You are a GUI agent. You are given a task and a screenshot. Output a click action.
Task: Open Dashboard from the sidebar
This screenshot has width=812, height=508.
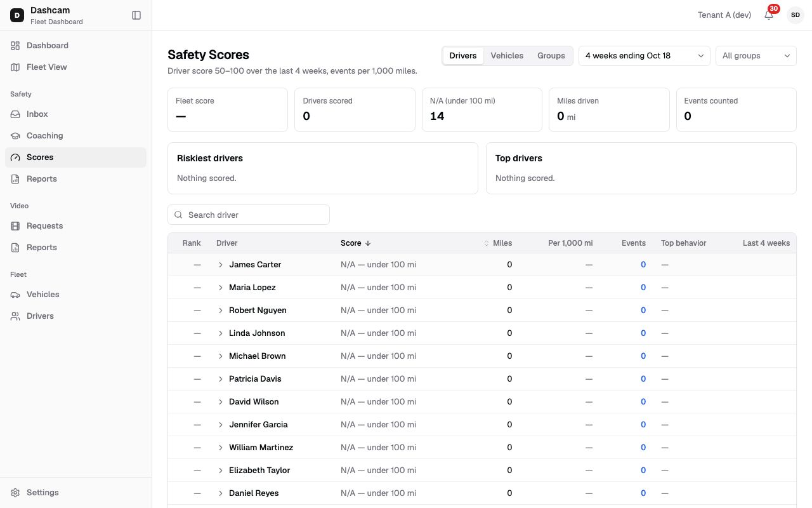point(75,46)
